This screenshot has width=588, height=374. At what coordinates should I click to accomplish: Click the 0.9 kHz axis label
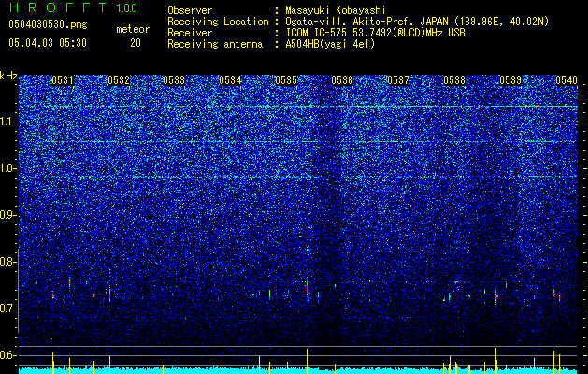7,215
